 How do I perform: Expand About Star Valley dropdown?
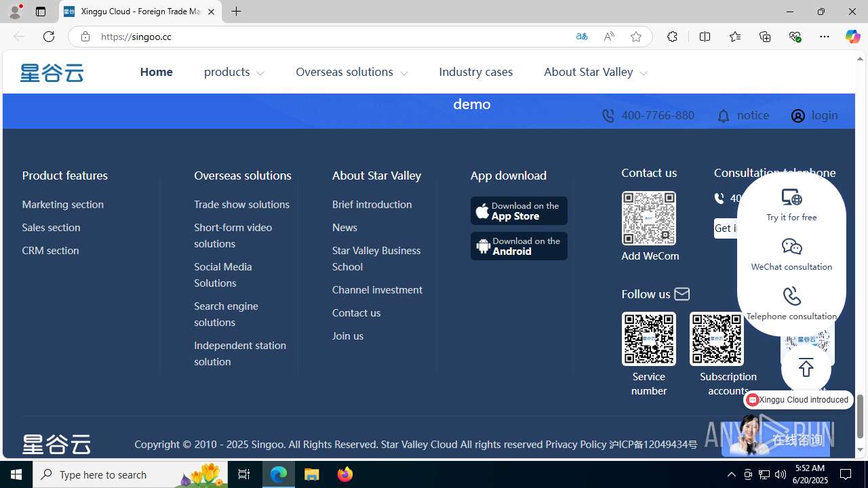click(595, 72)
